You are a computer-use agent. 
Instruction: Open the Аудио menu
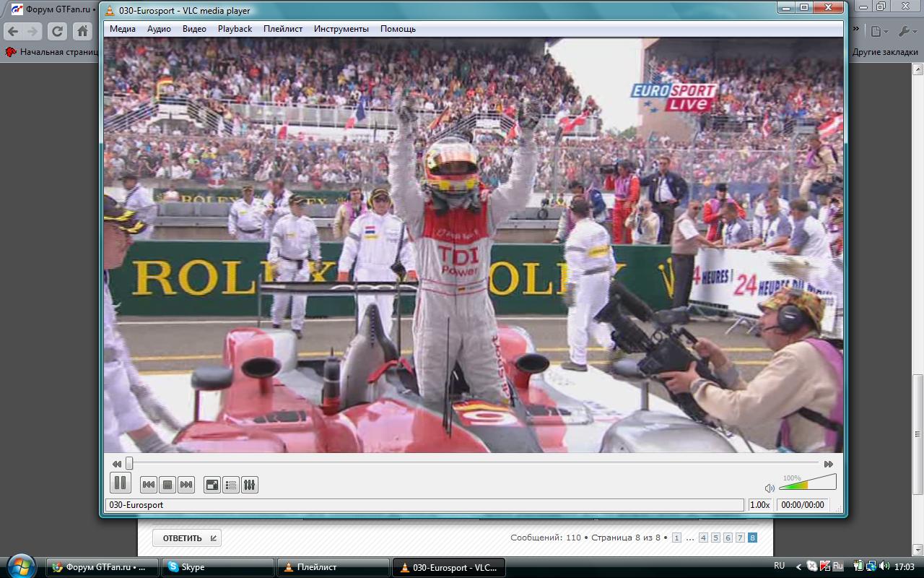[159, 29]
